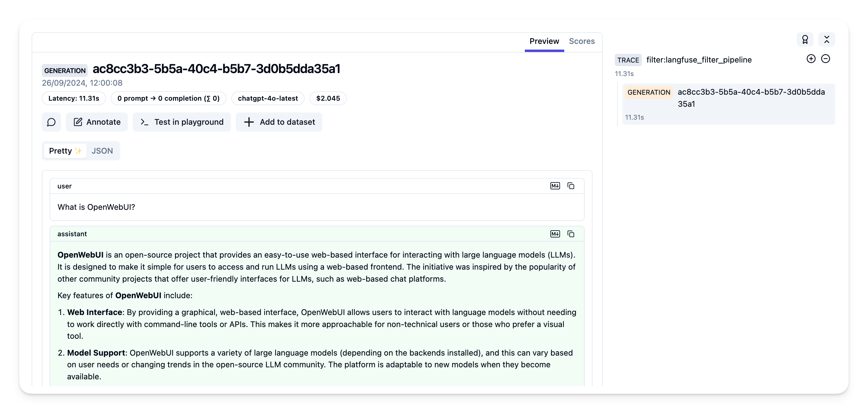Select the Pretty view option
The width and height of the screenshot is (868, 413).
tap(65, 151)
